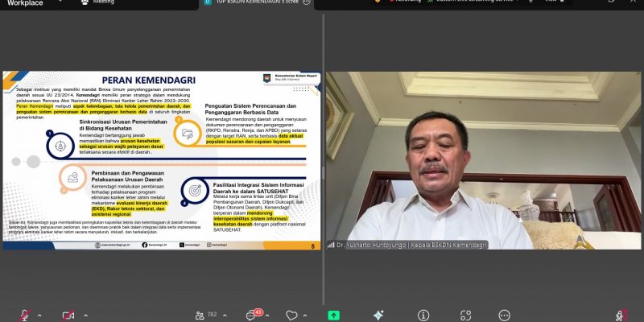This screenshot has height=322, width=644.
Task: Click the leave meeting icon
Action: [621, 316]
